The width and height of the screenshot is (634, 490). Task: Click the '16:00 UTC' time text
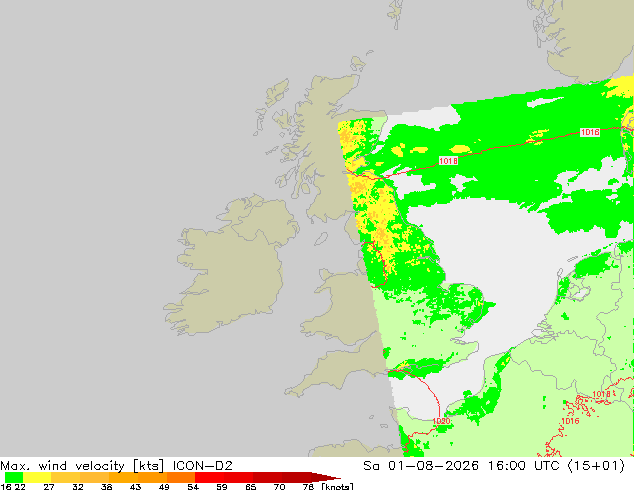pos(523,466)
